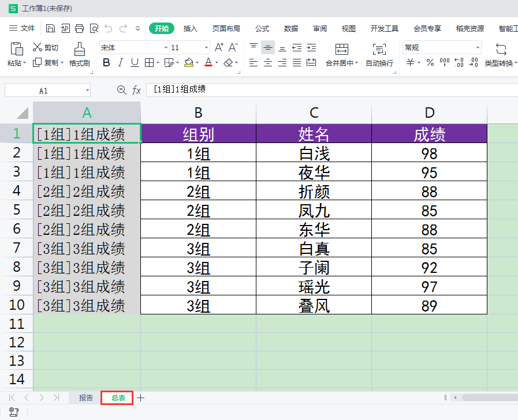The height and width of the screenshot is (420, 518).
Task: Increase decimal places
Action: [x=459, y=62]
